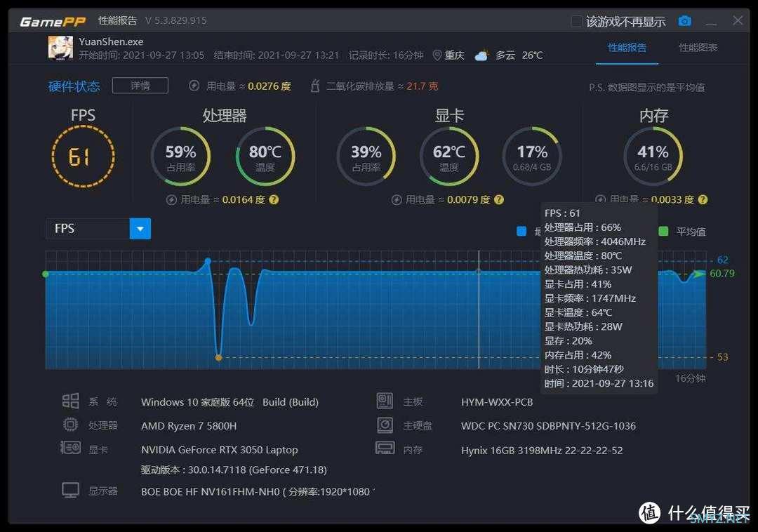Click the 系统 Windows grid icon
This screenshot has height=532, width=758.
[71, 401]
